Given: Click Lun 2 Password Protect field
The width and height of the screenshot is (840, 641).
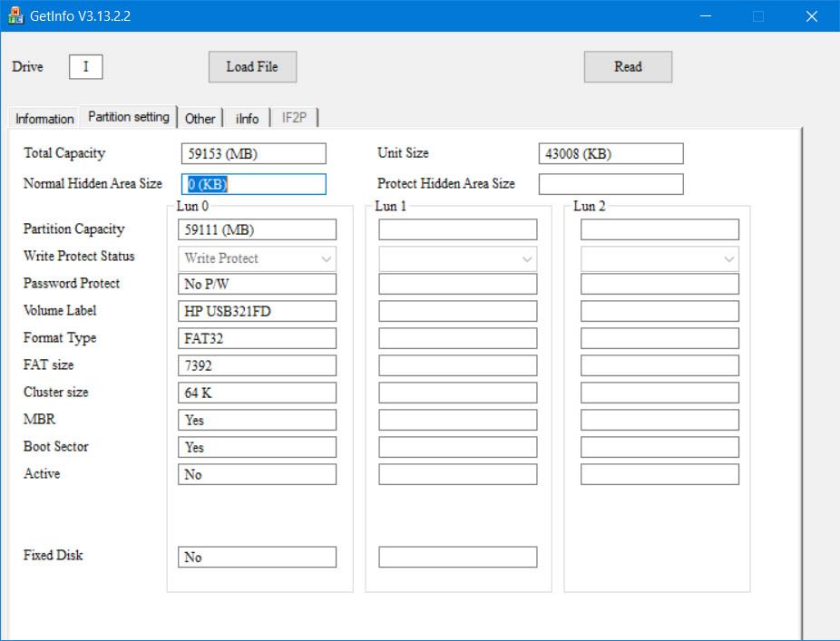Looking at the screenshot, I should (660, 284).
